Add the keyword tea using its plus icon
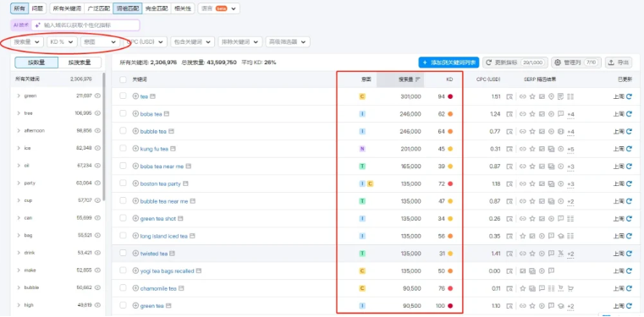The image size is (644, 317). 135,96
